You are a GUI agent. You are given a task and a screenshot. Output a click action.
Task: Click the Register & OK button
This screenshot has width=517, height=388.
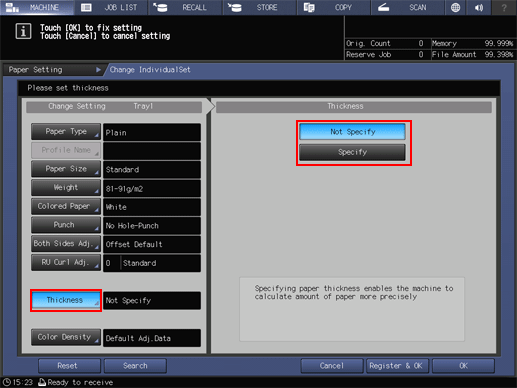pyautogui.click(x=396, y=366)
